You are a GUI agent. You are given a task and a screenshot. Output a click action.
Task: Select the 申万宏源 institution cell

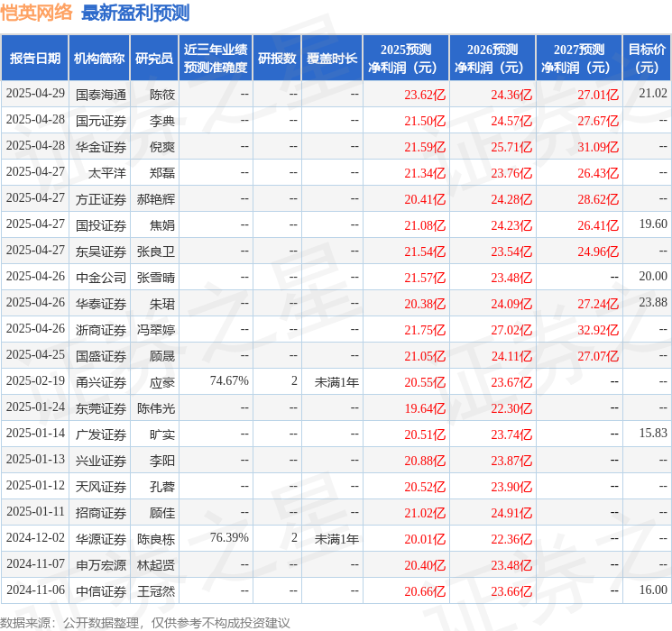tap(101, 565)
